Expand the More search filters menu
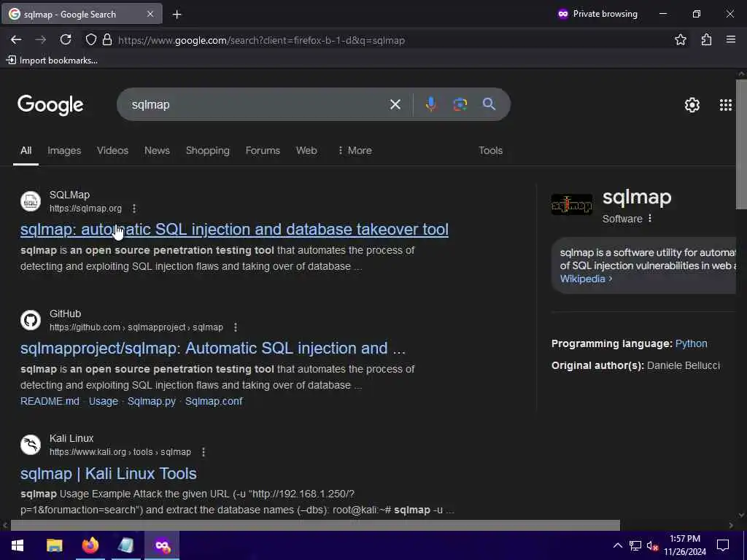747x560 pixels. [355, 150]
